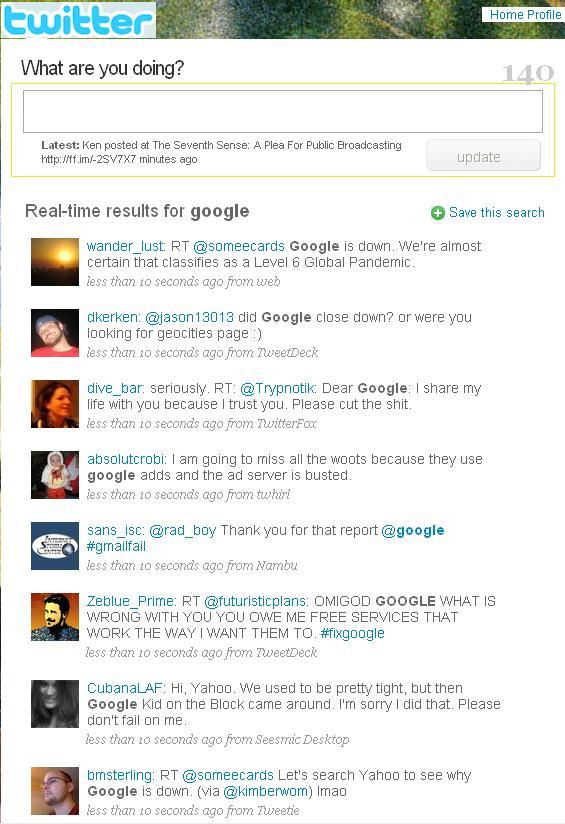Open dkerken's profile picture
Screen dimensions: 565x824
point(55,333)
